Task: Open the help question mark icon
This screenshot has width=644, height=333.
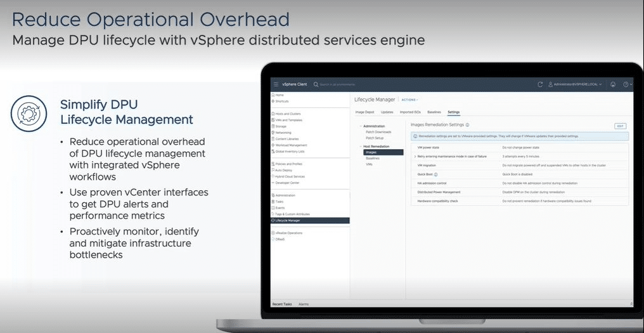Action: pyautogui.click(x=626, y=84)
